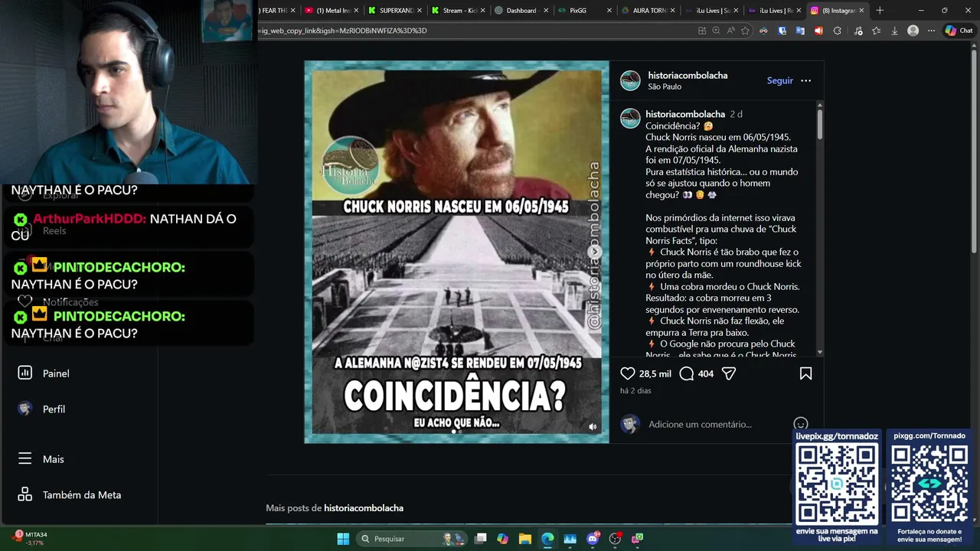Open OBS Studio from the taskbar

click(615, 539)
